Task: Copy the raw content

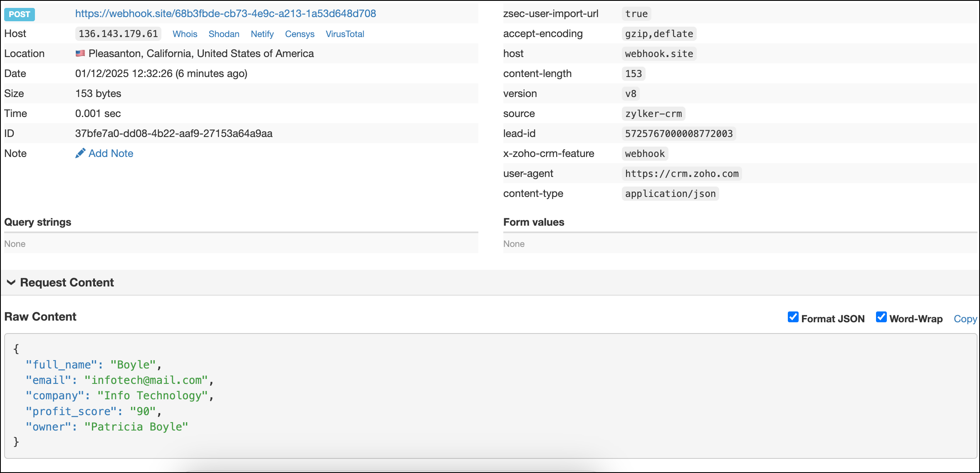Action: coord(965,319)
